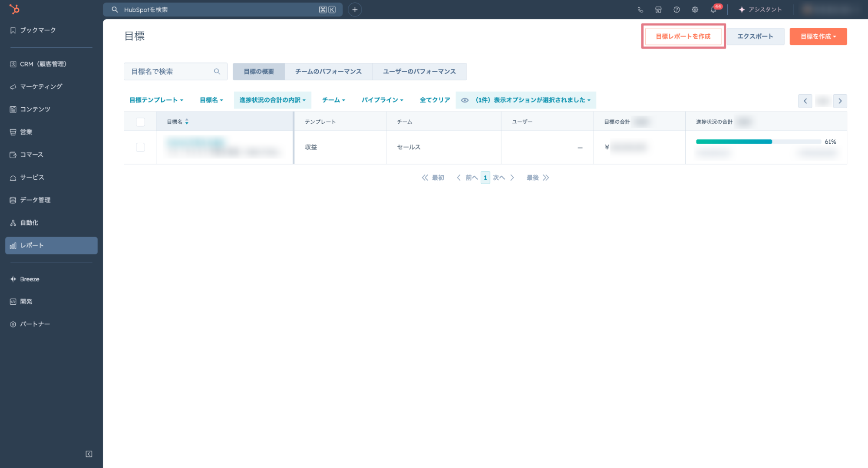The image size is (868, 468).
Task: Click the phone calling icon
Action: pos(640,10)
